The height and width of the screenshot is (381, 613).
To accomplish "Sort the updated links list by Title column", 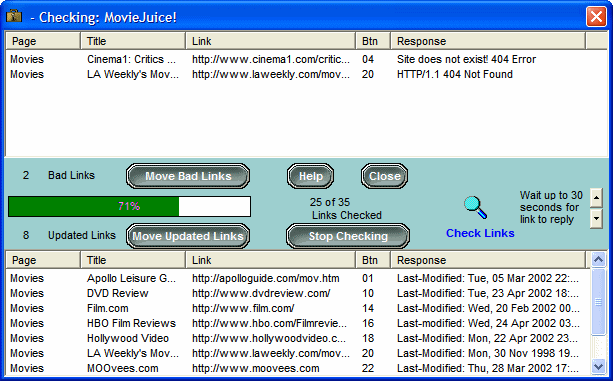I will (133, 260).
